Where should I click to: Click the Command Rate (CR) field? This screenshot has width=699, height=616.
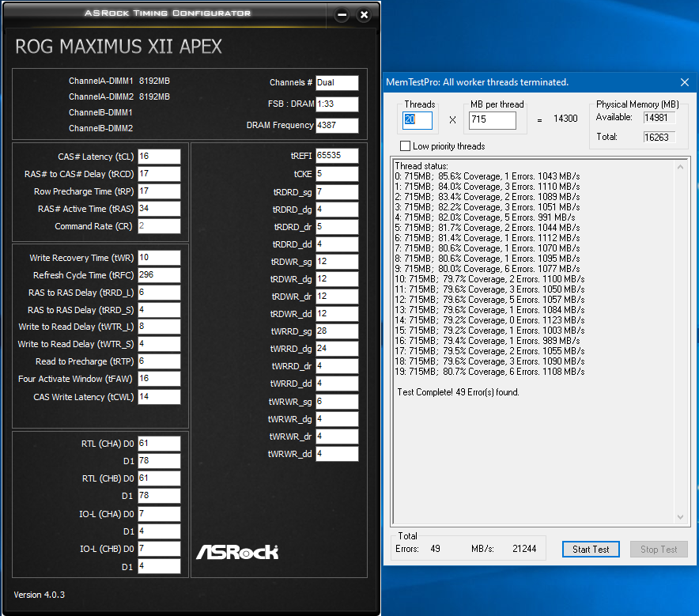click(159, 226)
